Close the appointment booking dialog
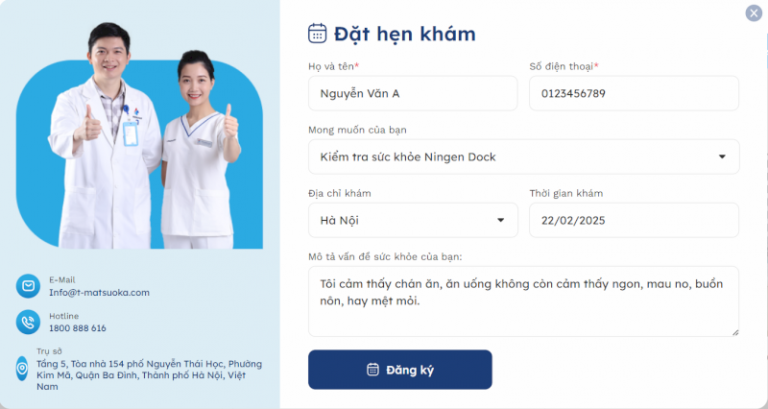Screen dimensions: 768x409 (753, 13)
